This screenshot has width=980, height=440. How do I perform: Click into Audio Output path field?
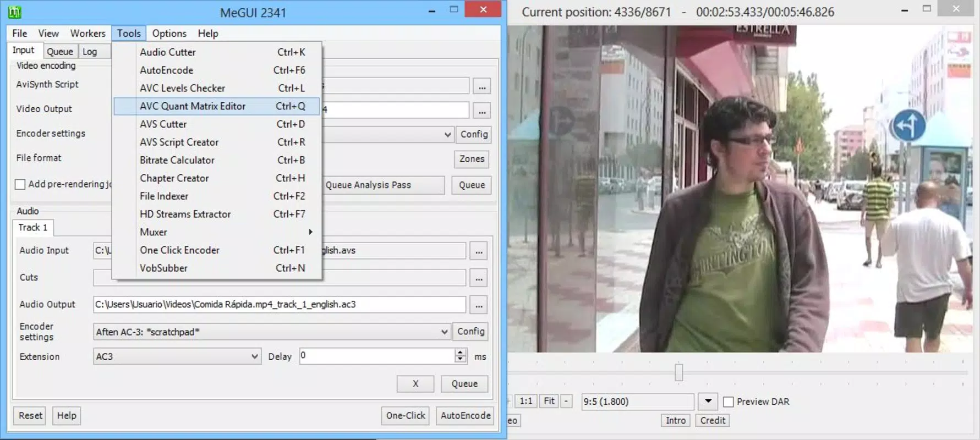click(x=280, y=304)
